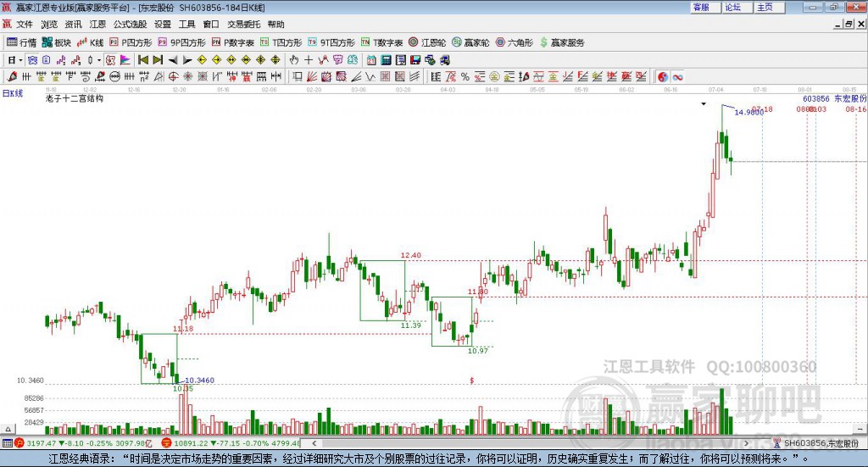Screen dimensions: 868x467
Task: Open the P数字表 number table
Action: 232,42
